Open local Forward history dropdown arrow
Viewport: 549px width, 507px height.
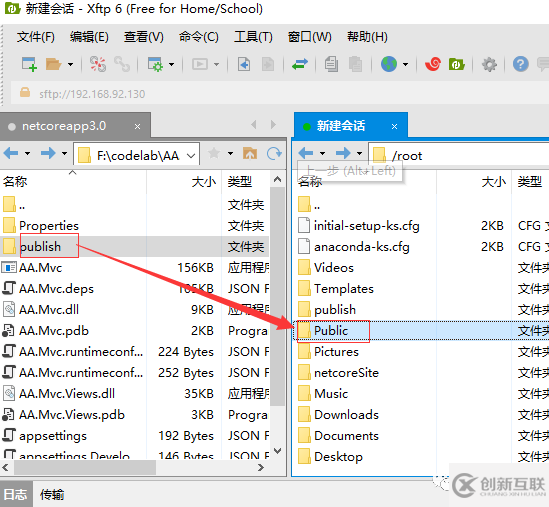(64, 153)
